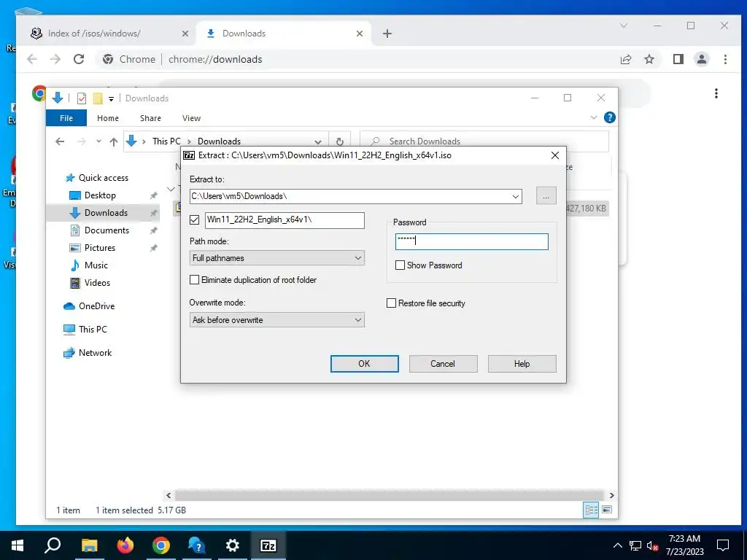This screenshot has width=747, height=560.
Task: Click the Properties quick access toolbar icon
Action: click(82, 98)
